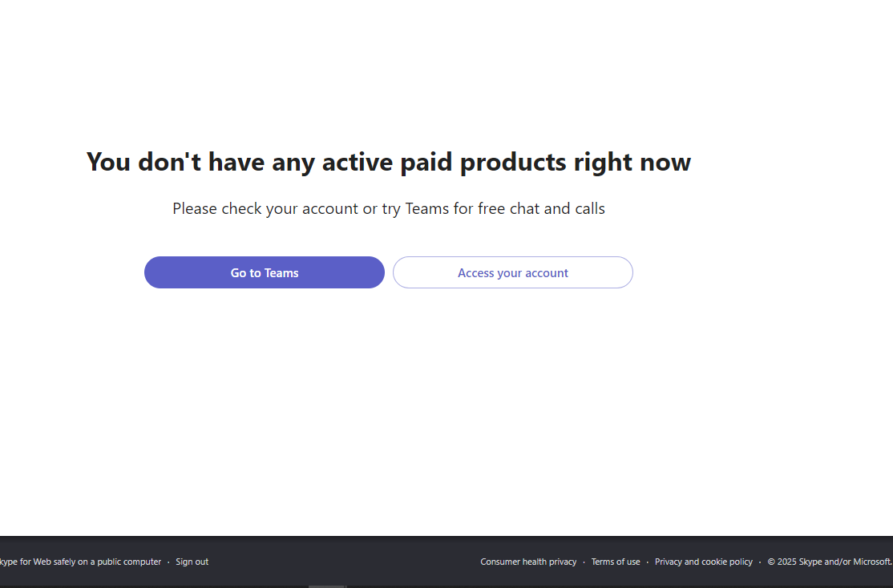Open Access your account
The image size is (893, 588).
(x=512, y=272)
